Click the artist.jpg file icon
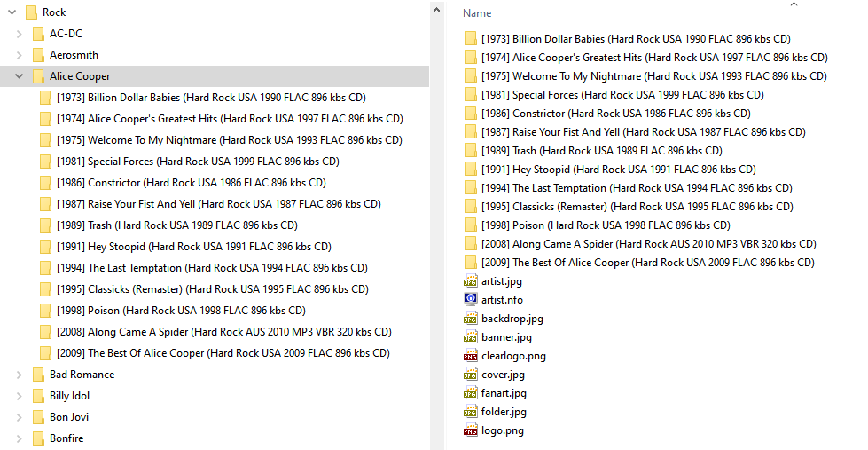The width and height of the screenshot is (868, 450). (x=470, y=281)
